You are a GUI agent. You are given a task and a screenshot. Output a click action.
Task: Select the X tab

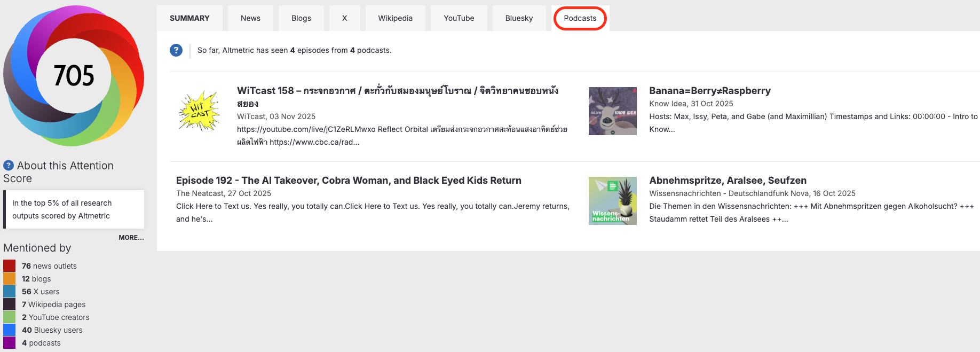point(344,18)
